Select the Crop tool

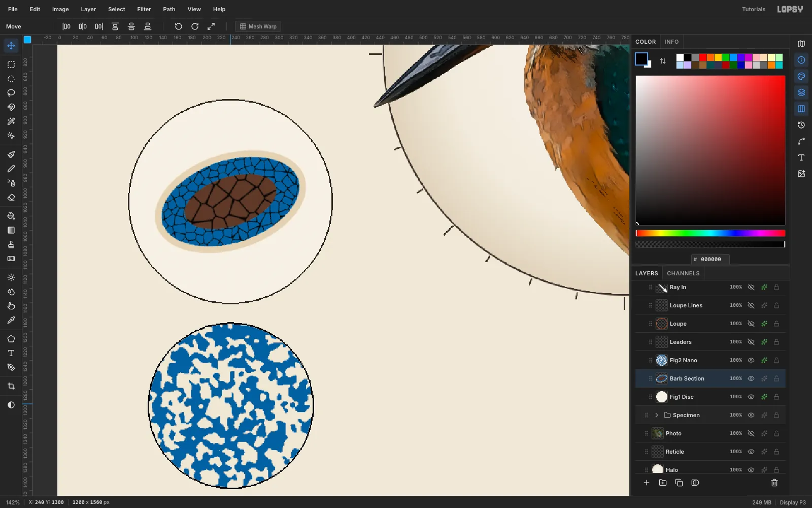(x=11, y=386)
